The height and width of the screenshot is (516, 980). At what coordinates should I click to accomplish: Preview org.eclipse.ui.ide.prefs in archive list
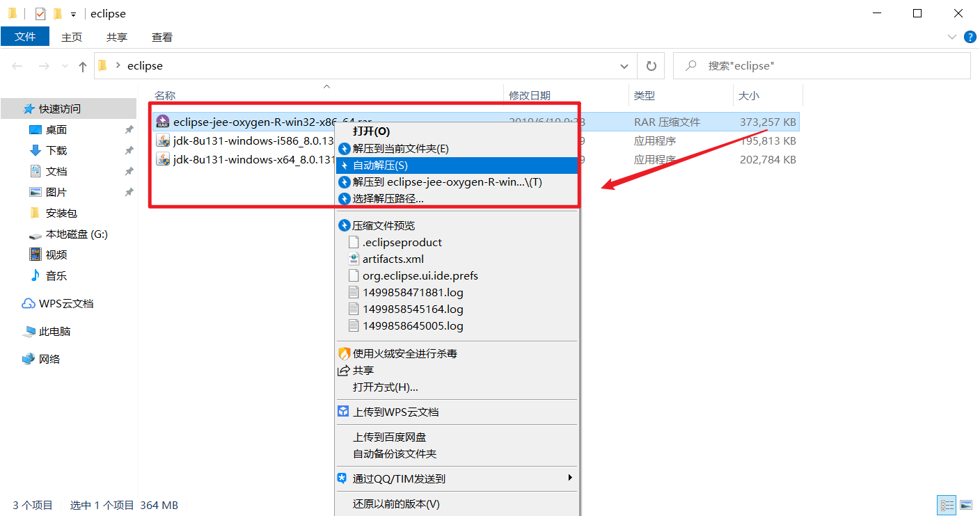point(457,275)
